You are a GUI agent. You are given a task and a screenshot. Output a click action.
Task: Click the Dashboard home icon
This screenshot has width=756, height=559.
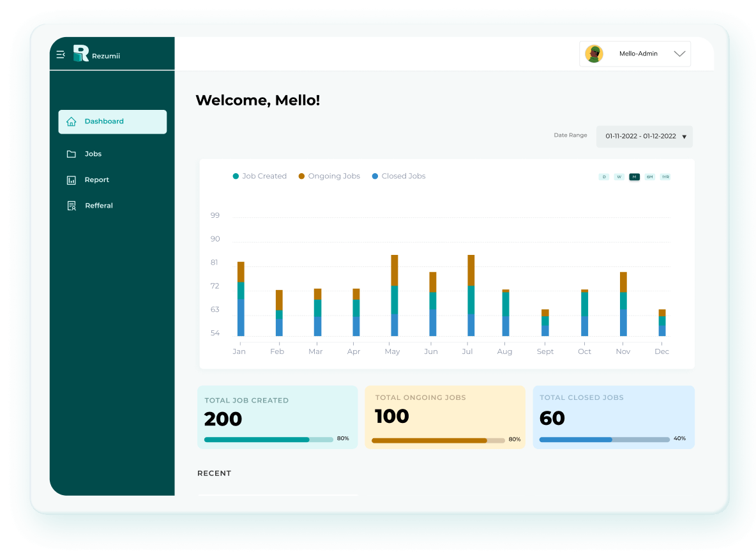coord(72,121)
